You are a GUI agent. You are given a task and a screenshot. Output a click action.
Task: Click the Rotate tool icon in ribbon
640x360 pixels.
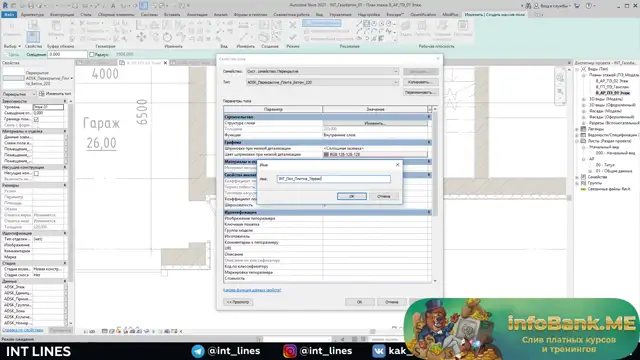[167, 37]
